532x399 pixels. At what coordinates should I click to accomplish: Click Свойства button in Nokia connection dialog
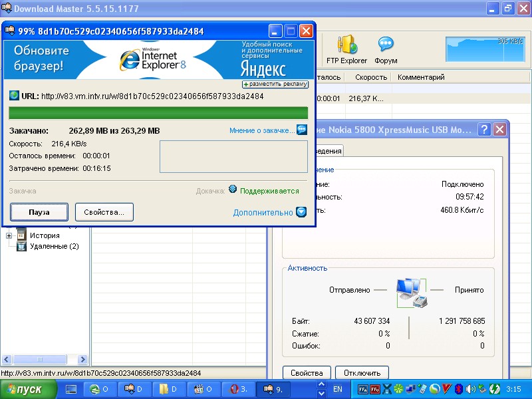[x=307, y=373]
